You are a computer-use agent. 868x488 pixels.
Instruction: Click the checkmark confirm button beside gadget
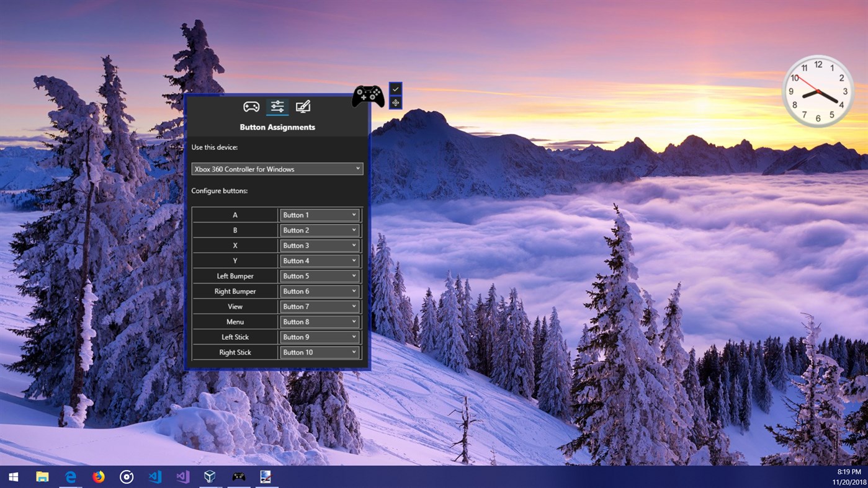pyautogui.click(x=395, y=89)
